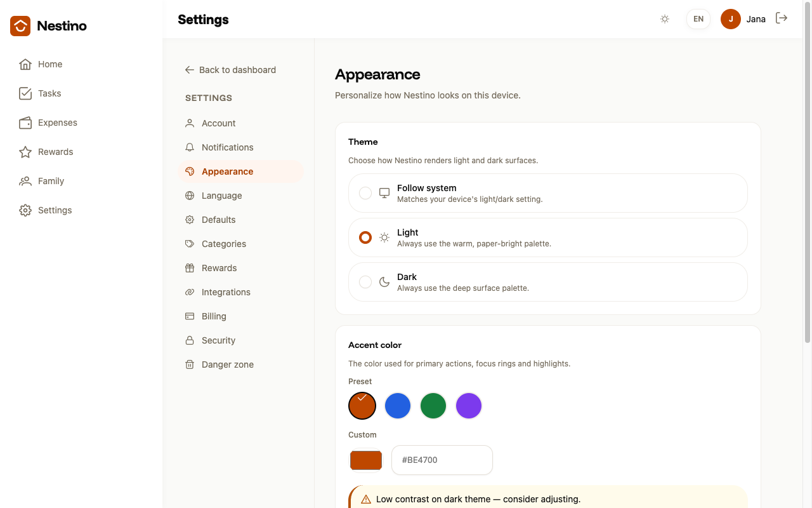Click the Account person icon

[190, 123]
